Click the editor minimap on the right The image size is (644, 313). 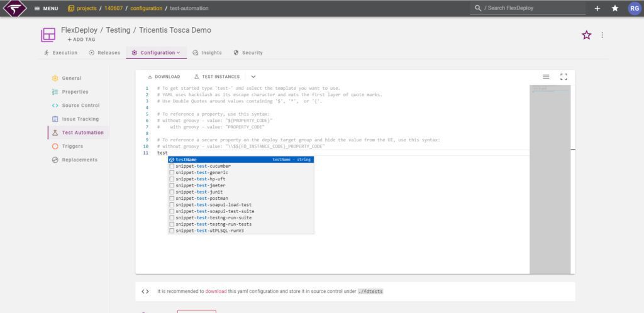550,179
